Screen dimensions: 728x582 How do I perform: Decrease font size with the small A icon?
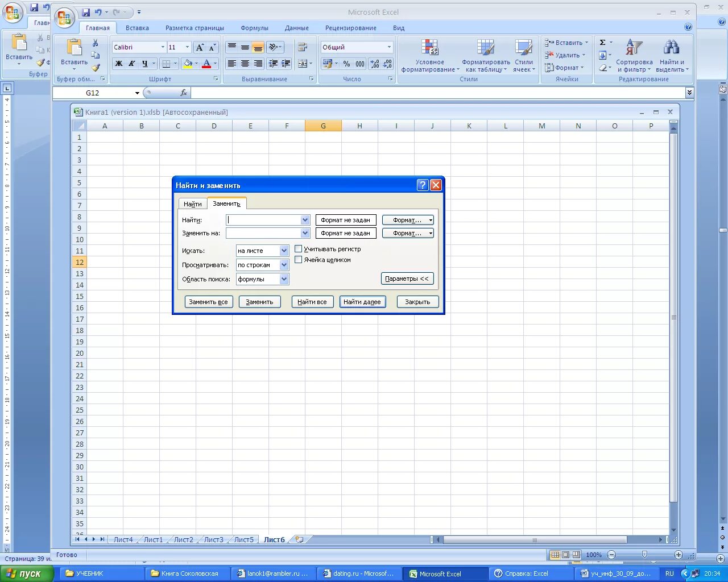212,47
